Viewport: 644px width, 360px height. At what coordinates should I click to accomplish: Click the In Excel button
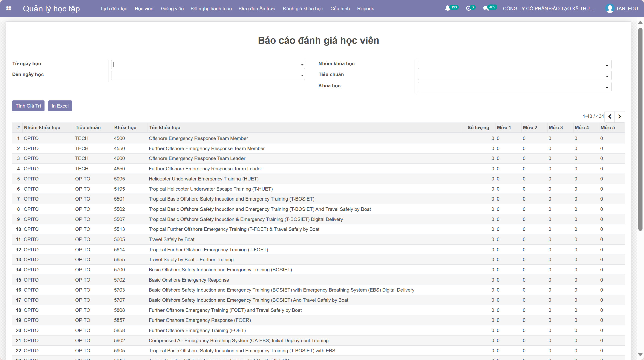point(60,106)
